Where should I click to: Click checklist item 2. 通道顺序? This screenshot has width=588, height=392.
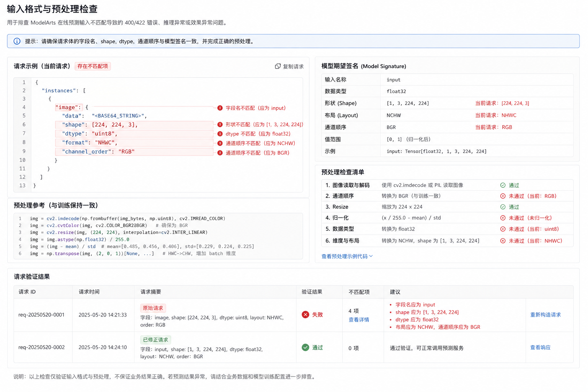(340, 196)
